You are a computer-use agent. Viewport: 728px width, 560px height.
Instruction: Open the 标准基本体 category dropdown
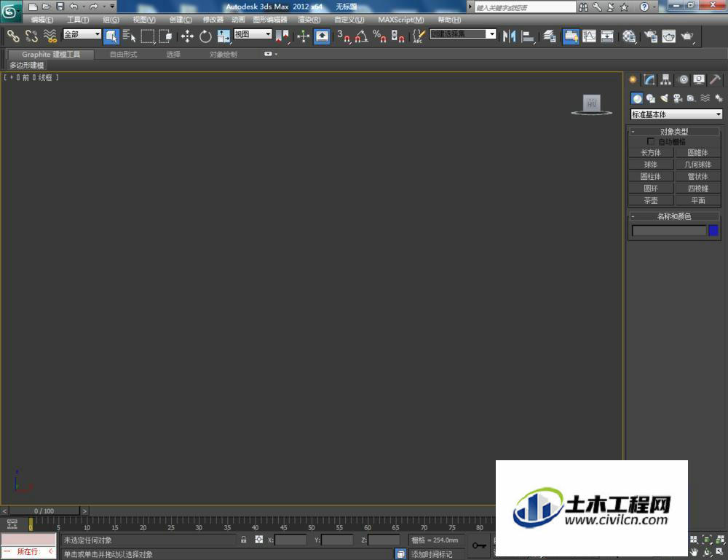pos(676,114)
